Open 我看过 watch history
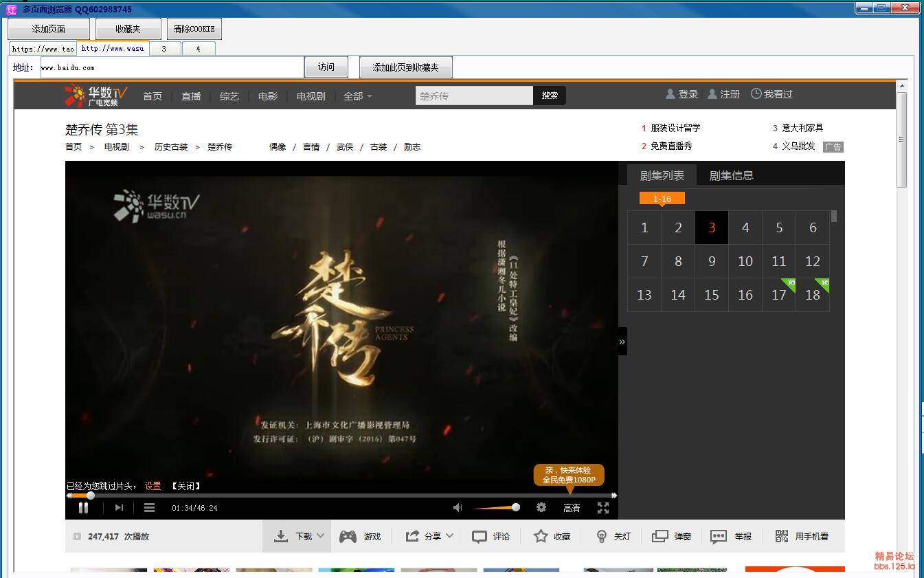The width and height of the screenshot is (924, 578). (771, 94)
